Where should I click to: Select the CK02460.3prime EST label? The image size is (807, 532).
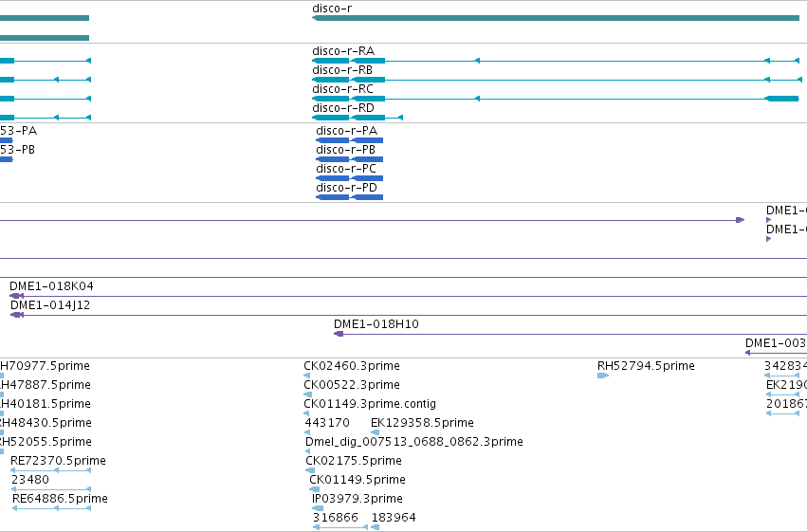(352, 366)
